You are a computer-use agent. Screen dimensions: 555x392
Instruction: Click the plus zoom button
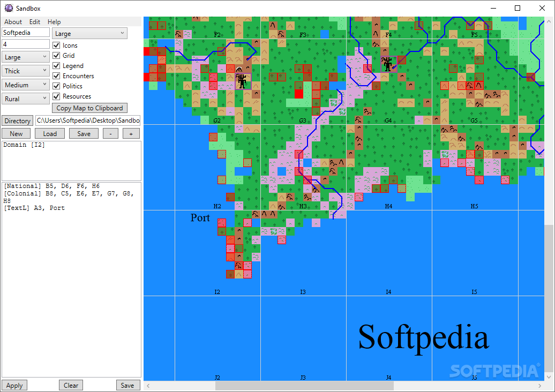click(131, 134)
